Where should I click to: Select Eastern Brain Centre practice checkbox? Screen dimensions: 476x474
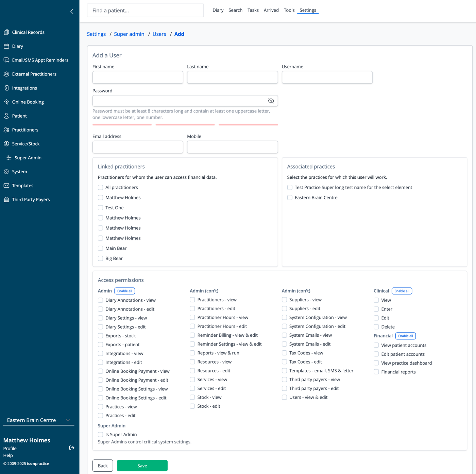click(290, 197)
